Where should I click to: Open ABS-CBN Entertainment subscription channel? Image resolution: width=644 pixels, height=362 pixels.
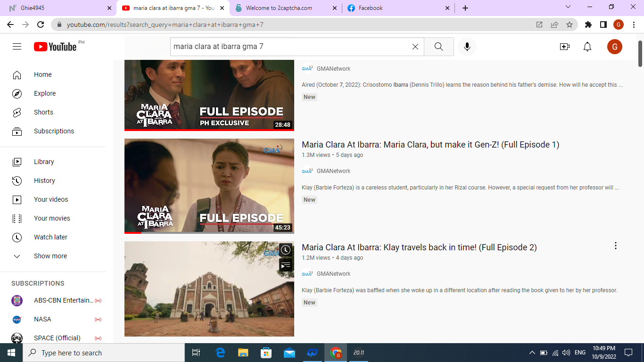(x=53, y=300)
